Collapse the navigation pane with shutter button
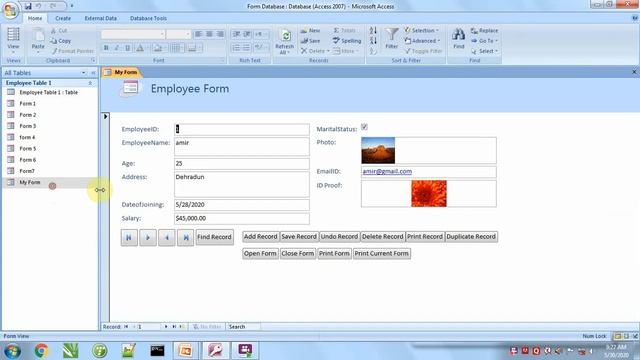 (93, 73)
